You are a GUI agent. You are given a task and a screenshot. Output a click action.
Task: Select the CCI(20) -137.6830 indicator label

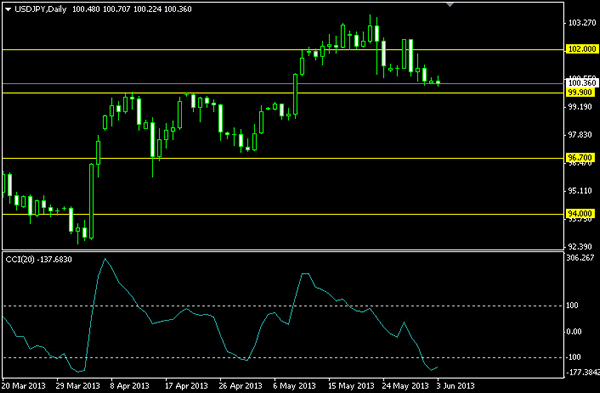[x=39, y=259]
